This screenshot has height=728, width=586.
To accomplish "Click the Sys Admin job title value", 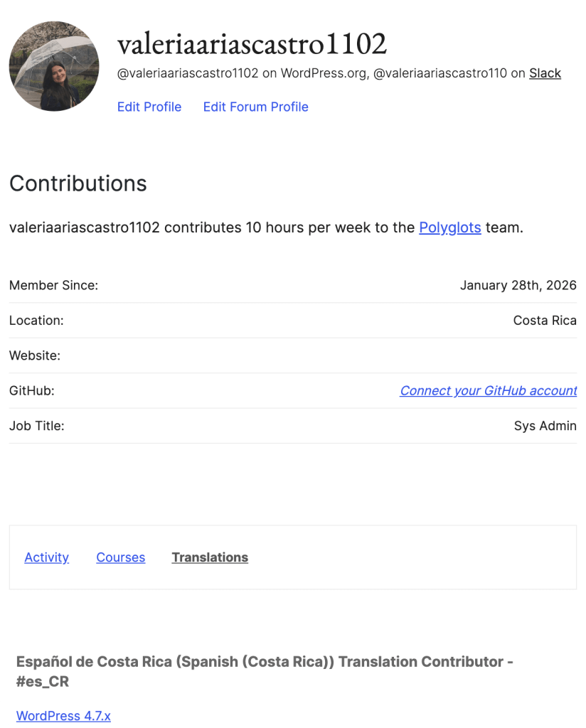I will (545, 426).
